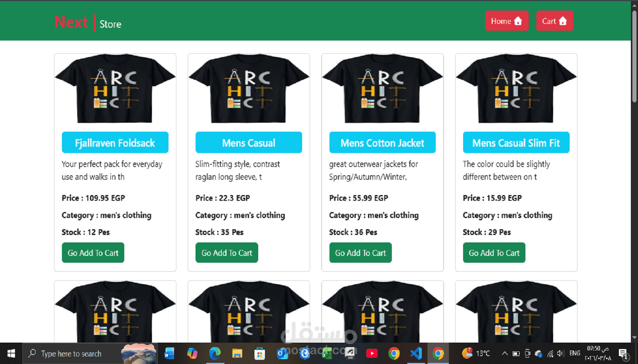This screenshot has height=364, width=638.
Task: Click the Home button in the navbar
Action: pyautogui.click(x=507, y=21)
